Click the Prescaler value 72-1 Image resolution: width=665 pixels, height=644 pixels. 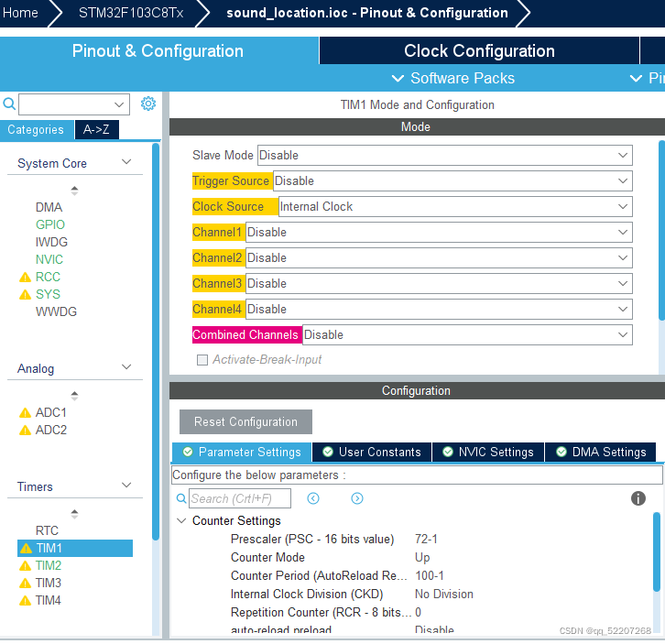[426, 540]
